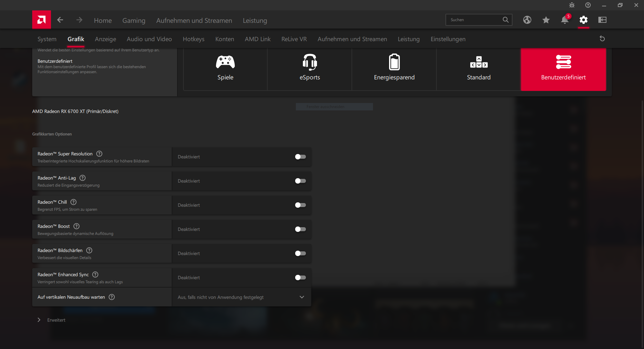Image resolution: width=644 pixels, height=349 pixels.
Task: Go back with the left arrow
Action: pyautogui.click(x=60, y=20)
